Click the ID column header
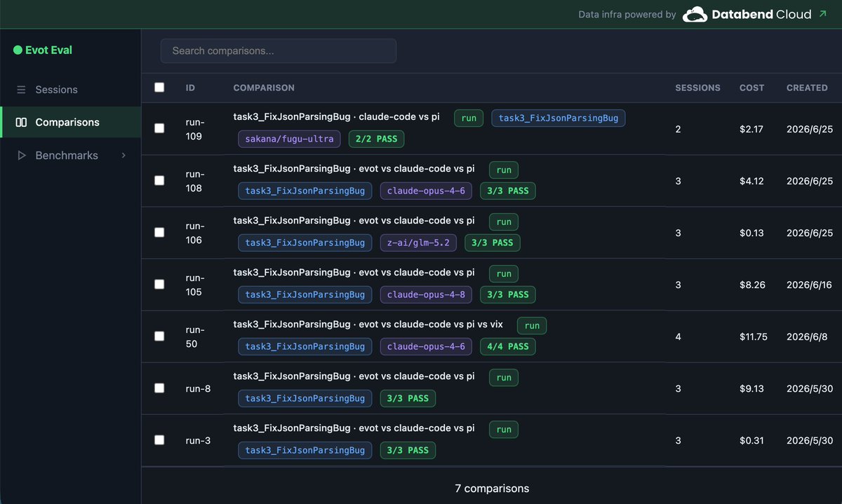Image resolution: width=842 pixels, height=504 pixels. pyautogui.click(x=190, y=88)
